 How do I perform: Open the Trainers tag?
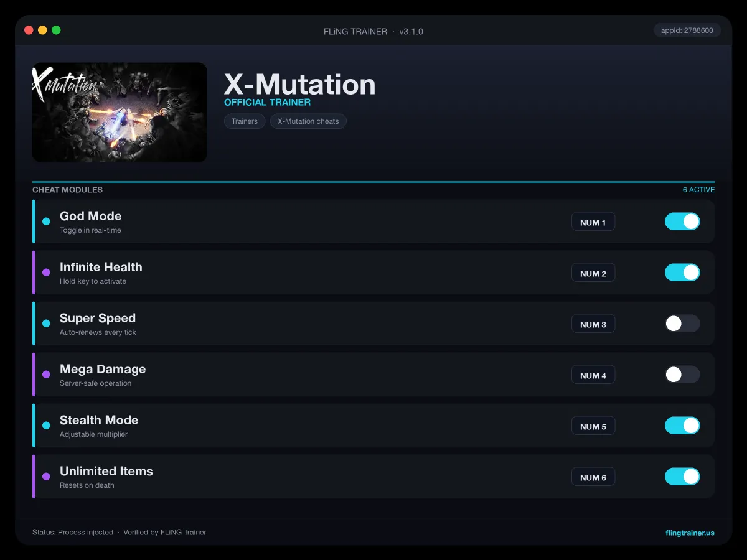tap(245, 121)
